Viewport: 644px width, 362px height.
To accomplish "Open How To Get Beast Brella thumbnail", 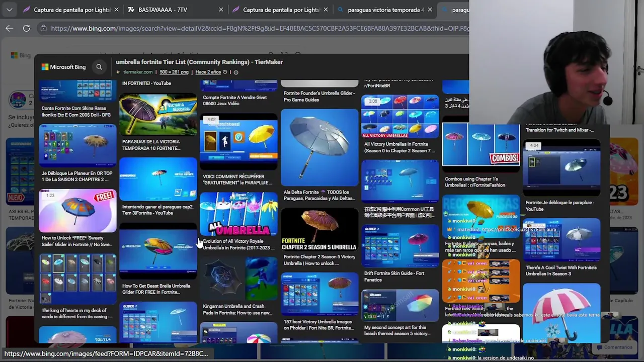I will click(x=158, y=251).
